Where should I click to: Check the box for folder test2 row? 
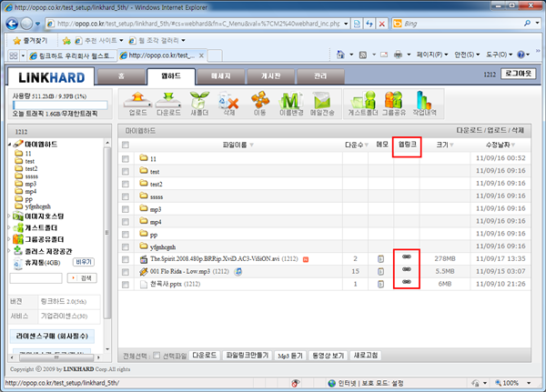click(126, 184)
